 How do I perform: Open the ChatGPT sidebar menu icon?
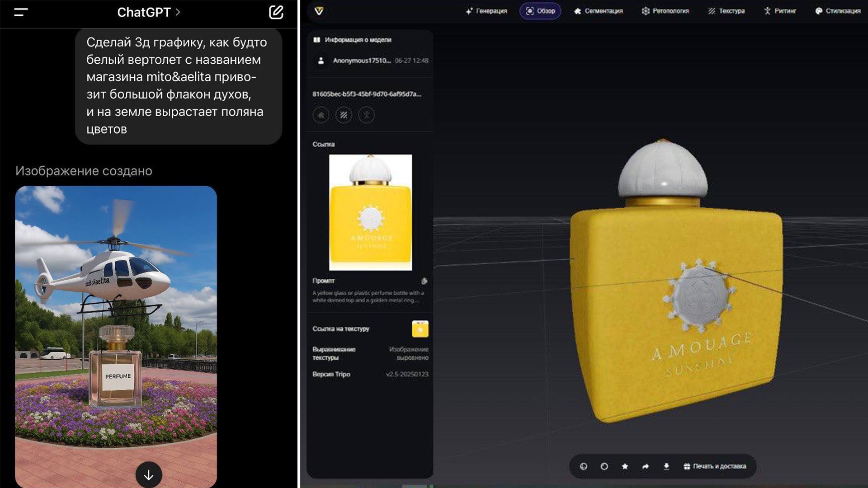point(21,12)
